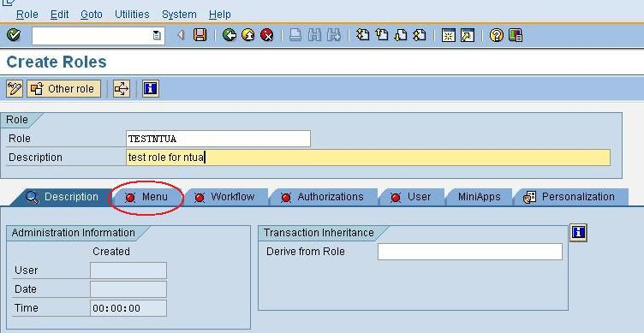Open the Utilities menu
Image resolution: width=644 pixels, height=333 pixels.
132,15
